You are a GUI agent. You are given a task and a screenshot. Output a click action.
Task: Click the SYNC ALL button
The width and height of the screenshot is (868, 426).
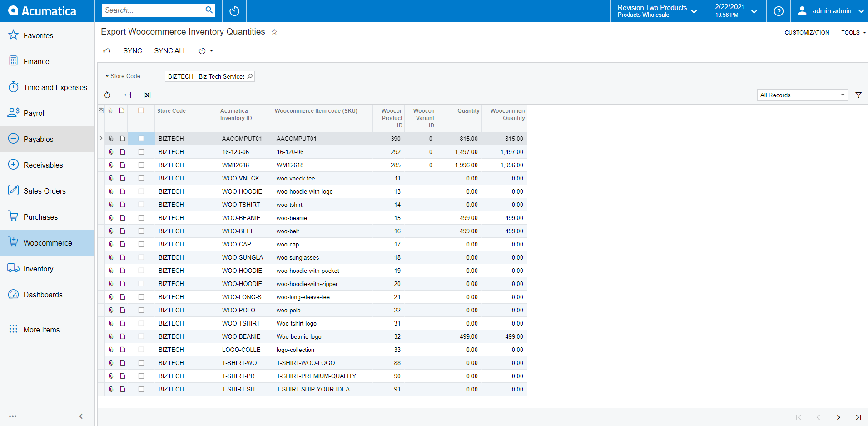point(170,51)
